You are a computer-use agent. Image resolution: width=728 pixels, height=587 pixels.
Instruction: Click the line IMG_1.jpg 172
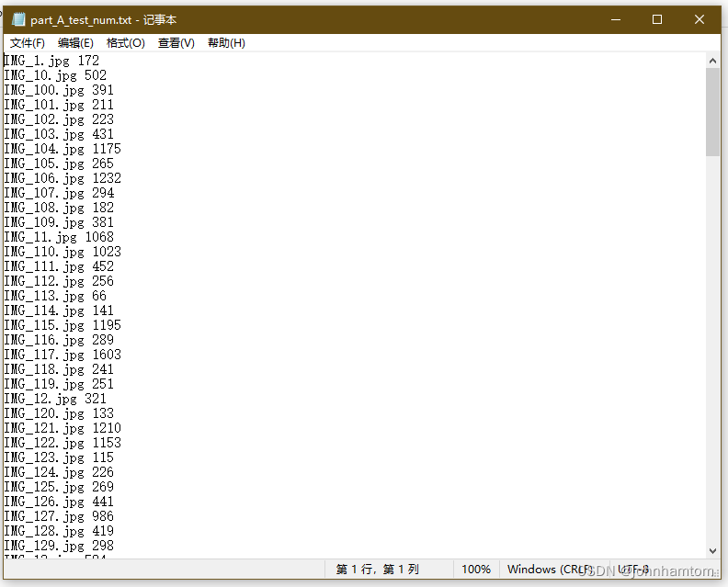[x=51, y=61]
